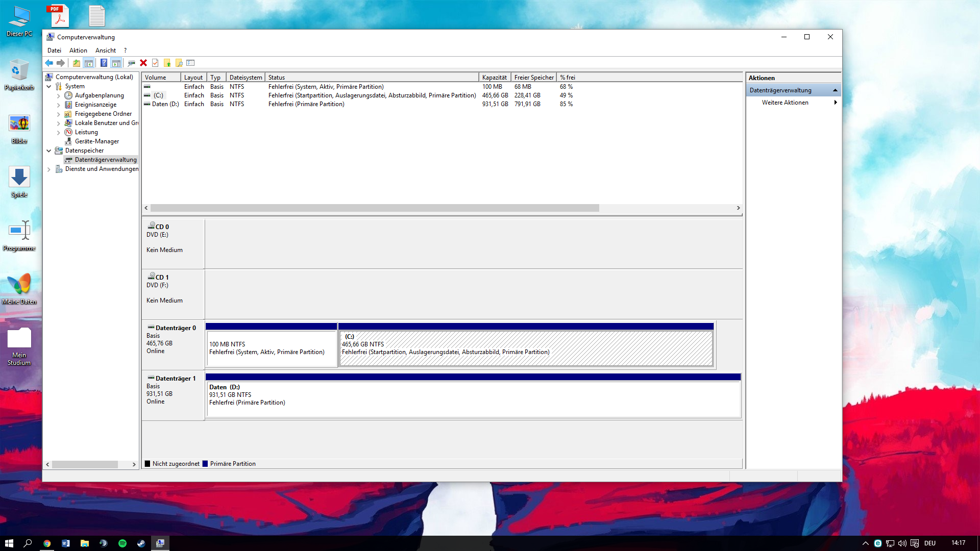The height and width of the screenshot is (551, 980).
Task: Sort by the Kapazität column header
Action: tap(494, 78)
